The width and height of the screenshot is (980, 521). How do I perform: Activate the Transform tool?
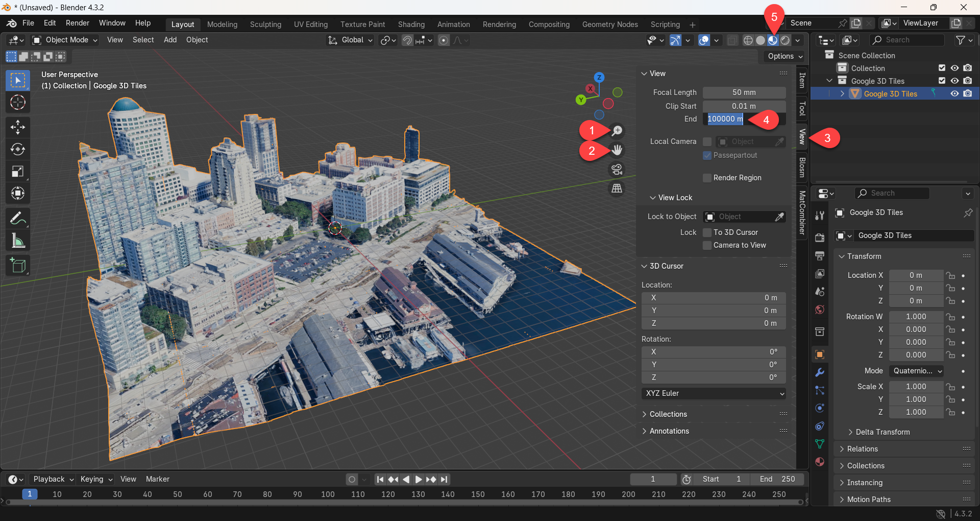click(x=18, y=193)
